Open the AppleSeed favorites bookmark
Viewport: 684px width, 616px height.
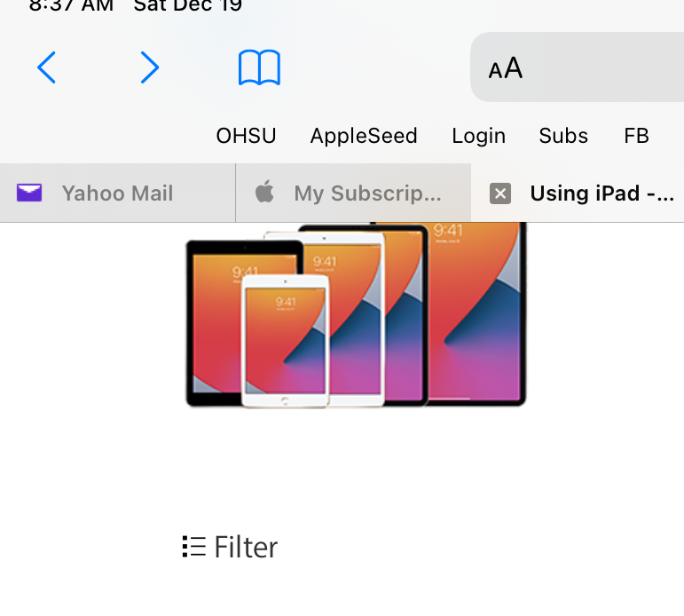[364, 136]
